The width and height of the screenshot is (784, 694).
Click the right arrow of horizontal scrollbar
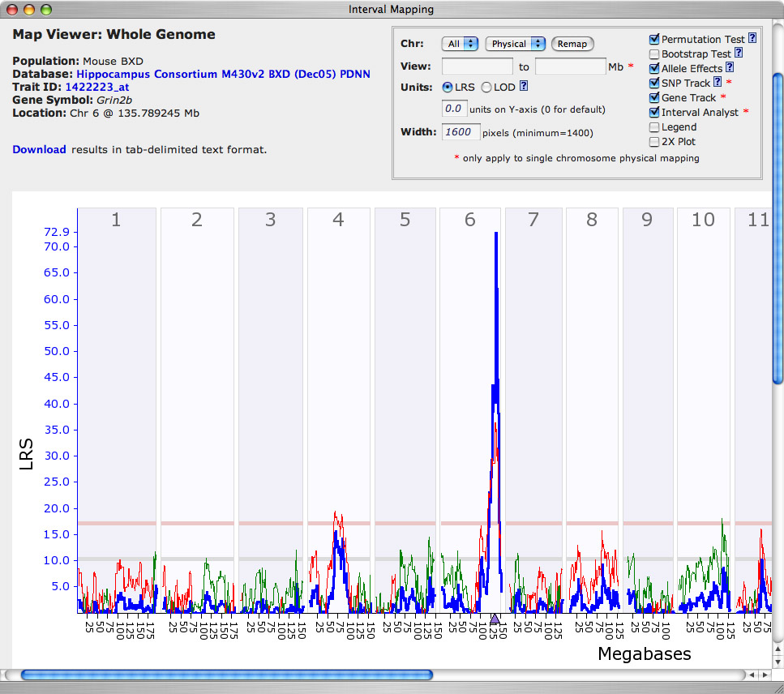point(765,675)
